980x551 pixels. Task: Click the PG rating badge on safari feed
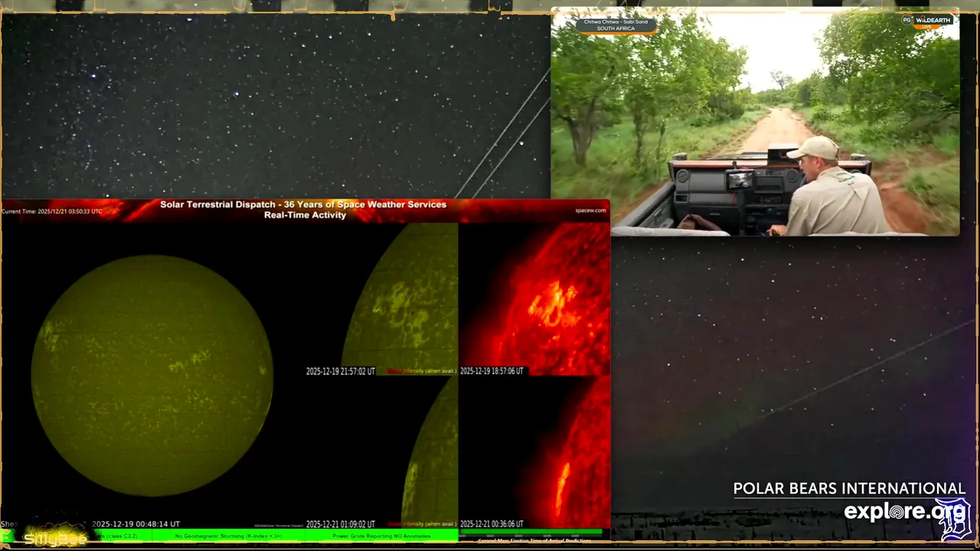click(906, 21)
